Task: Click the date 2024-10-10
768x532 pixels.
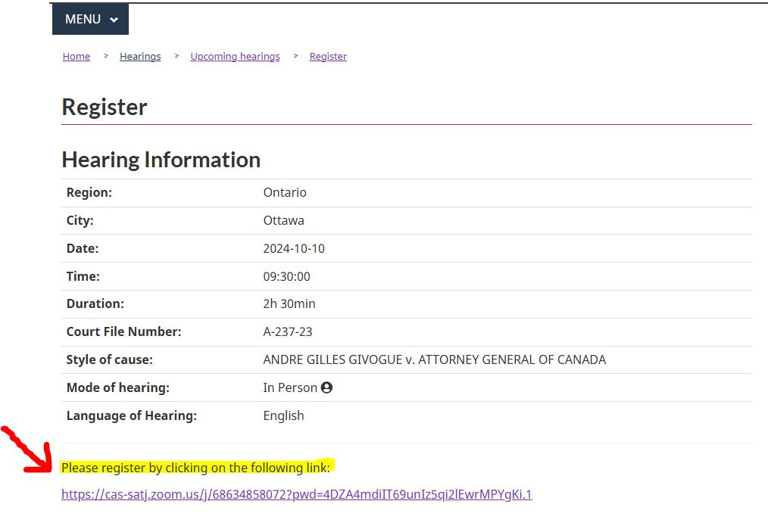Action: [294, 249]
